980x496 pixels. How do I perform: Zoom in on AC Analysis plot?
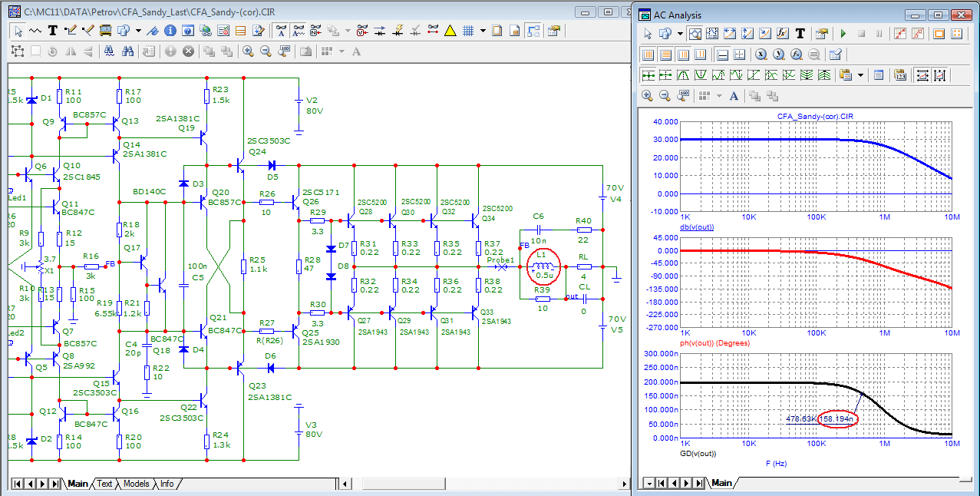coord(647,96)
